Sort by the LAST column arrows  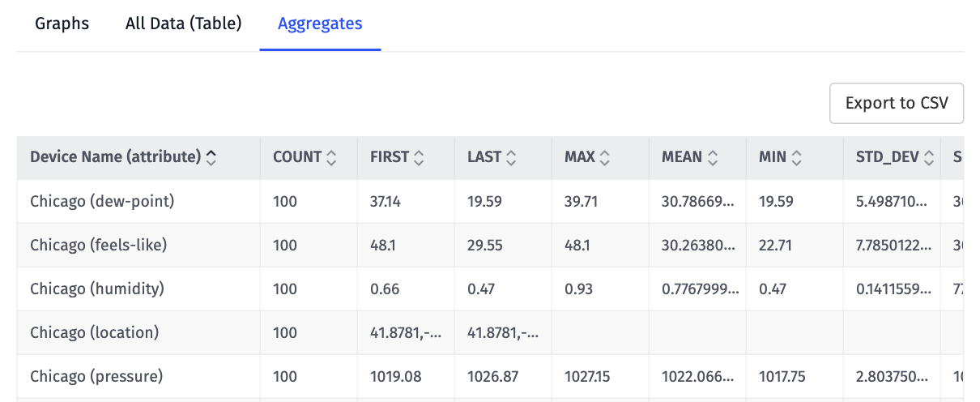[511, 158]
